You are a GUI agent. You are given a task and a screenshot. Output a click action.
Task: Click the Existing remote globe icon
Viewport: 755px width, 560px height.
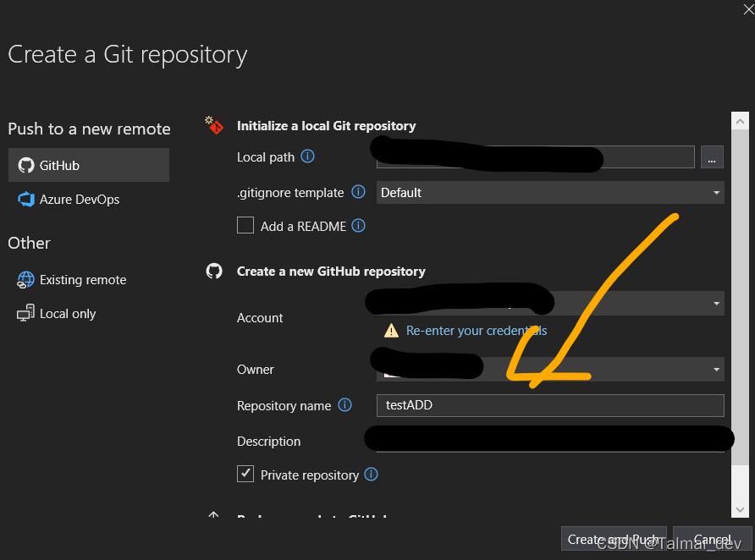pos(25,279)
